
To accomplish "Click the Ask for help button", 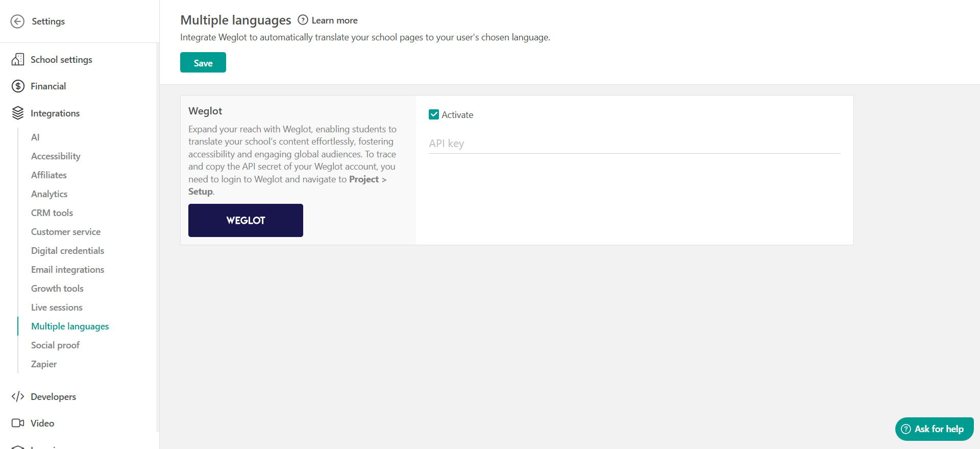I will (x=934, y=429).
